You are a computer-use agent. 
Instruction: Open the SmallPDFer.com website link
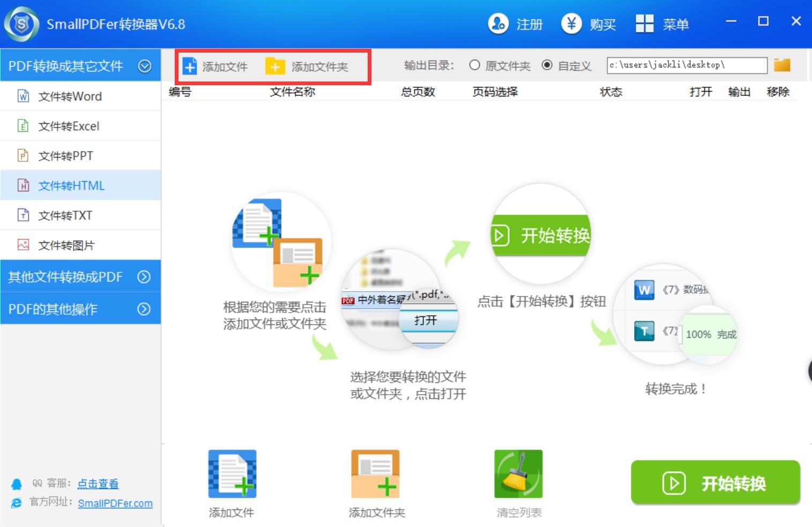[x=115, y=503]
